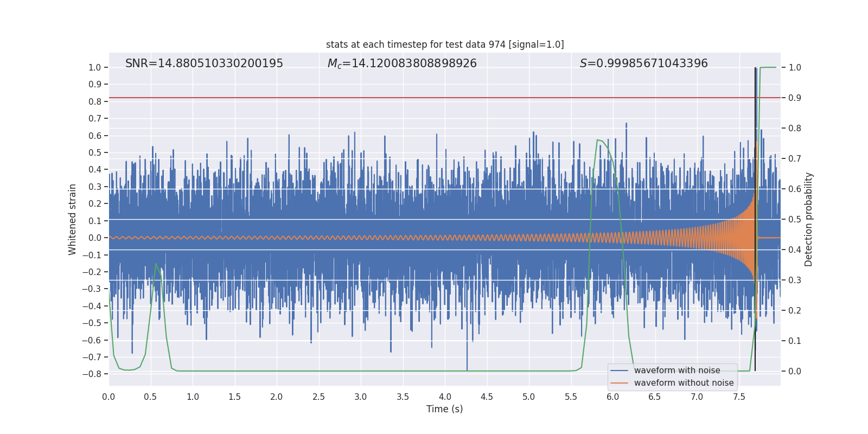Click the green curve bump near 0.55 seconds
The width and height of the screenshot is (868, 434).
(156, 264)
